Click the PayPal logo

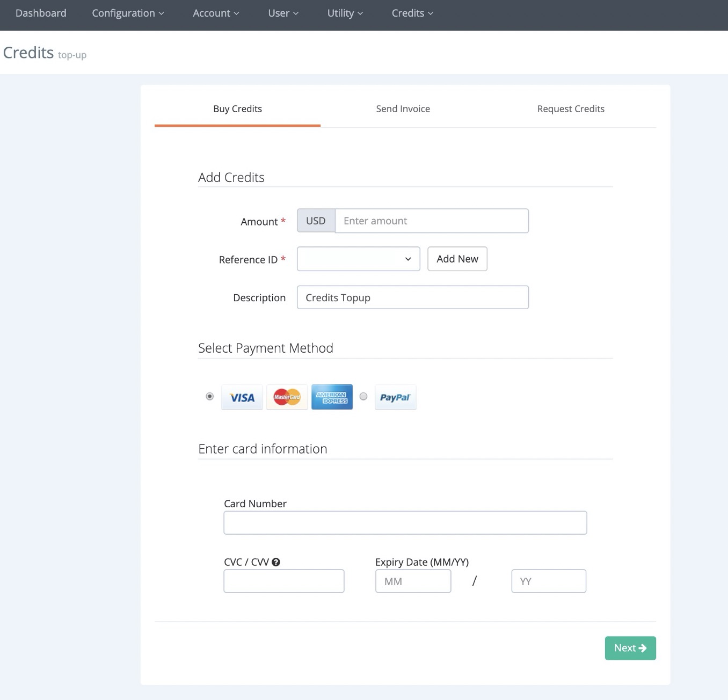tap(395, 397)
